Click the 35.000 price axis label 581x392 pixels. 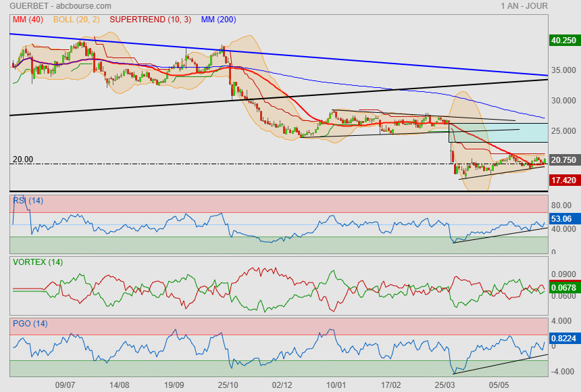pyautogui.click(x=563, y=70)
